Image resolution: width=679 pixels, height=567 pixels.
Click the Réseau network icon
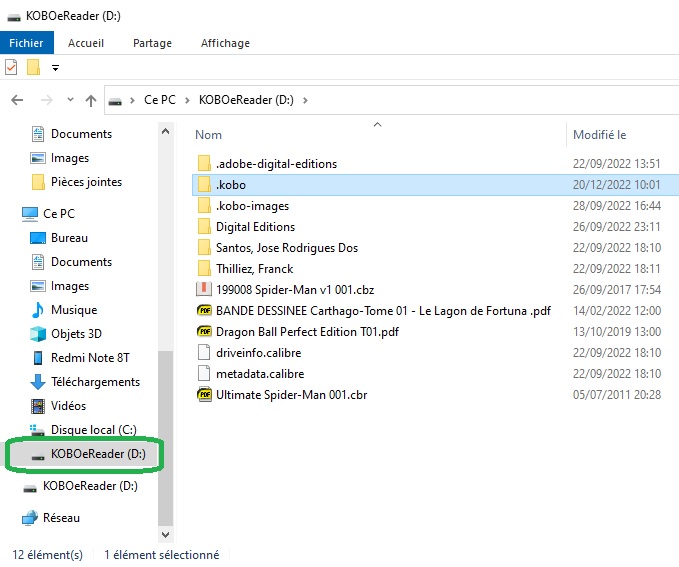tap(30, 518)
